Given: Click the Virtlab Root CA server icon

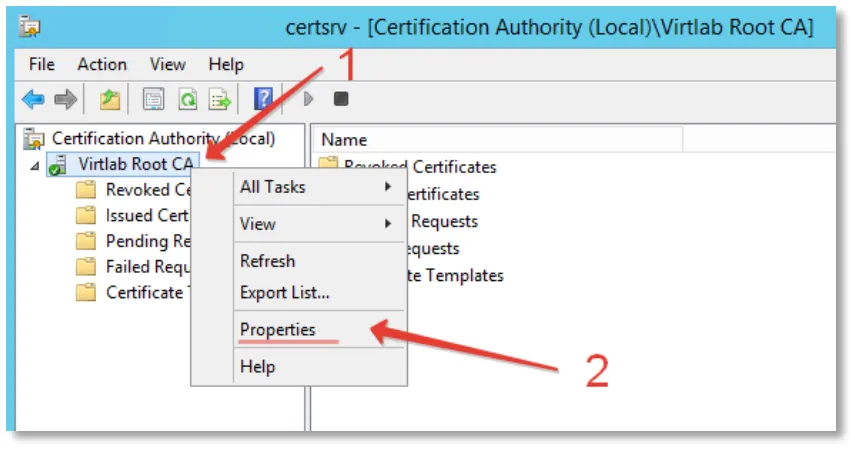Looking at the screenshot, I should point(57,165).
